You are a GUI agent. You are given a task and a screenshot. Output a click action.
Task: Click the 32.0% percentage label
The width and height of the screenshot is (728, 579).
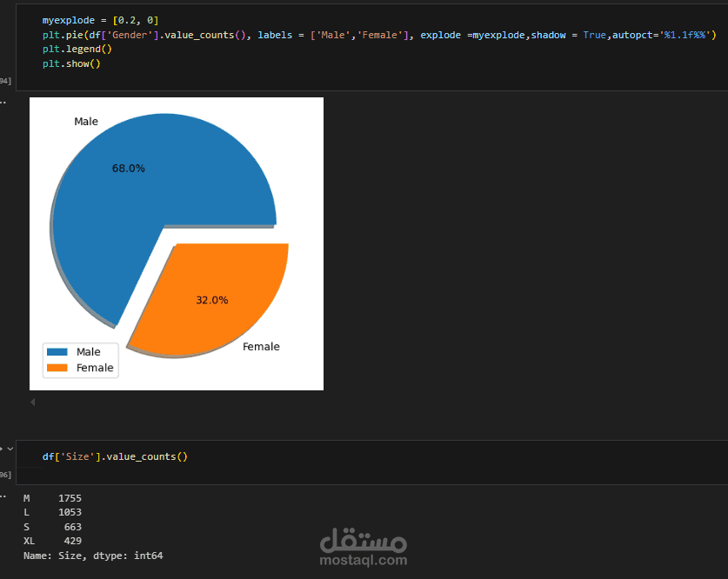click(x=212, y=300)
